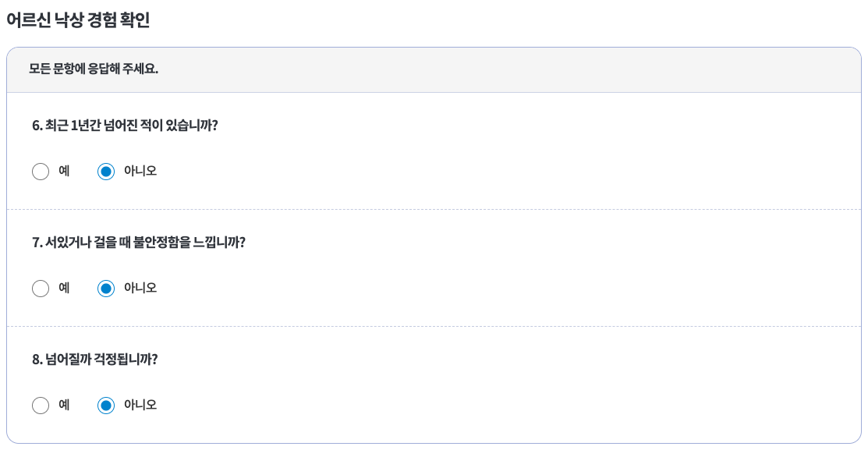The width and height of the screenshot is (868, 450).
Task: Click the 아니오 label text under question 8
Action: [140, 406]
